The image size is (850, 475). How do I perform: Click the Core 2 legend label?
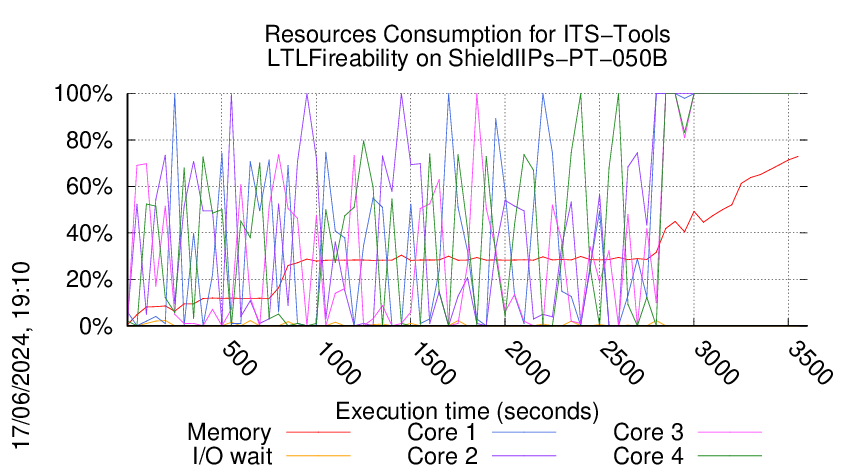[x=442, y=456]
